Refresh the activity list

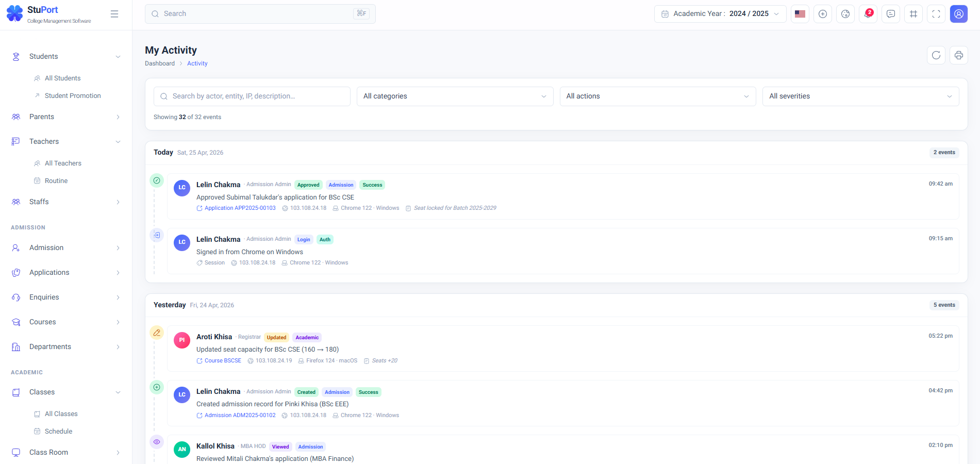[x=936, y=55]
